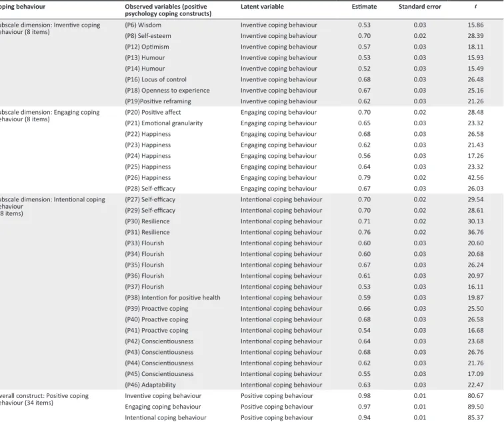The width and height of the screenshot is (504, 422).
Task: Click the '(P28) Self-efficacy' cell
Action: pos(150,189)
